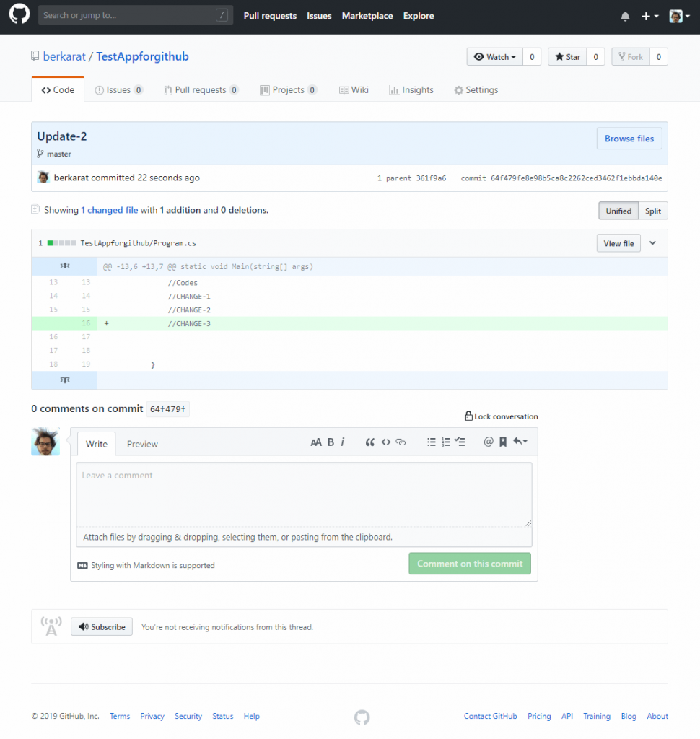Open the Markdown is supported link

[x=146, y=566]
